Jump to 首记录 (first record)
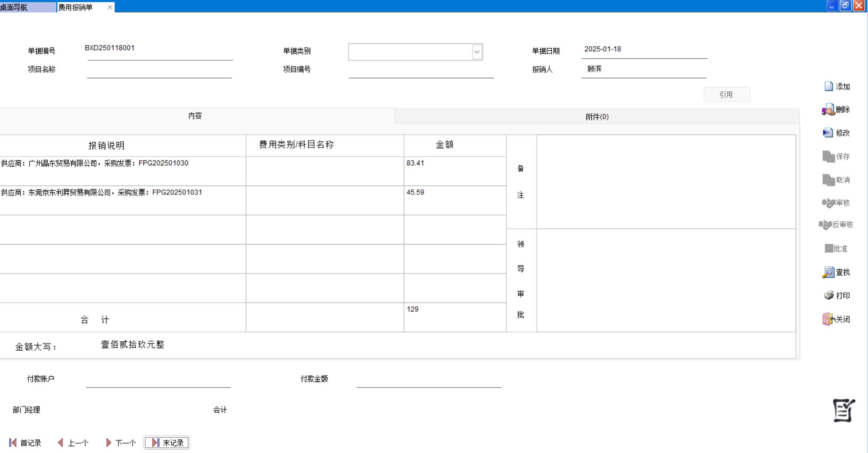 25,443
